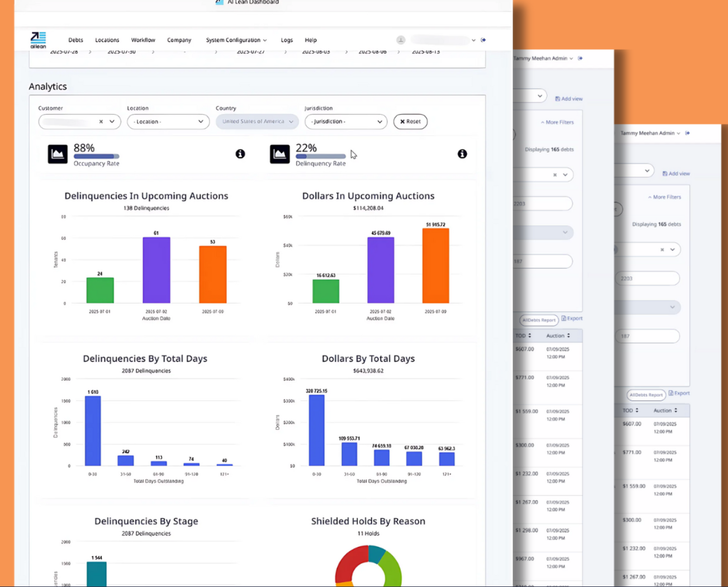Click AllDebts Report in the middle background window
The height and width of the screenshot is (587, 728).
(539, 320)
